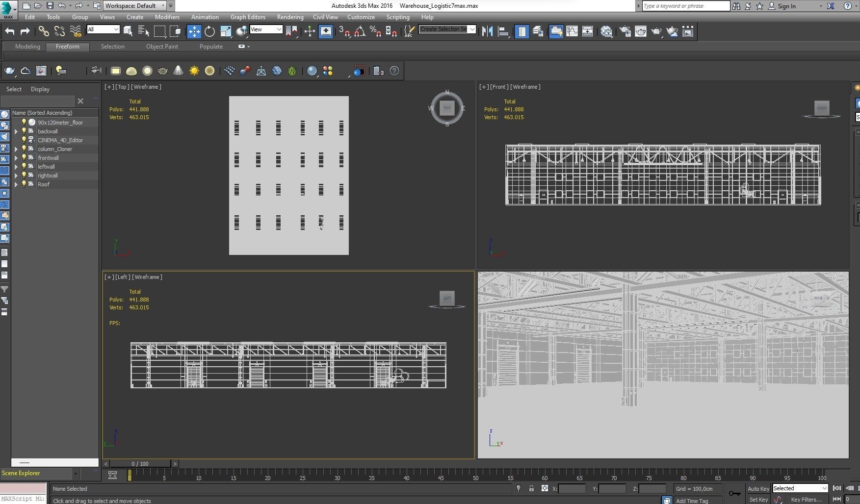This screenshot has height=504, width=860.
Task: Activate the Select and Rotate tool
Action: tap(209, 31)
